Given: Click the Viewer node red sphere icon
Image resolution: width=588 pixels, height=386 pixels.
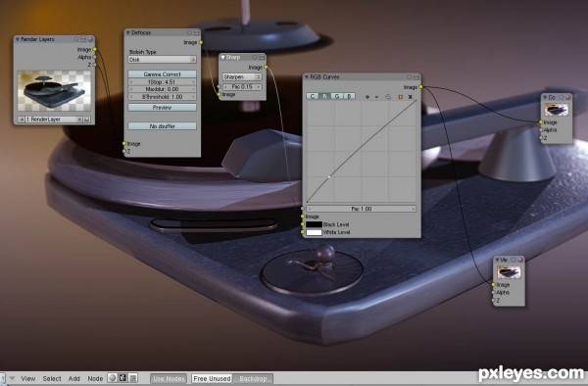Looking at the screenshot, I should click(520, 260).
